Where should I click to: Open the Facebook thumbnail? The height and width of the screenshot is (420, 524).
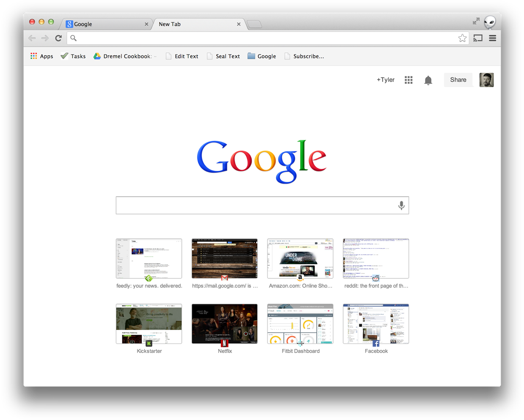click(x=376, y=324)
